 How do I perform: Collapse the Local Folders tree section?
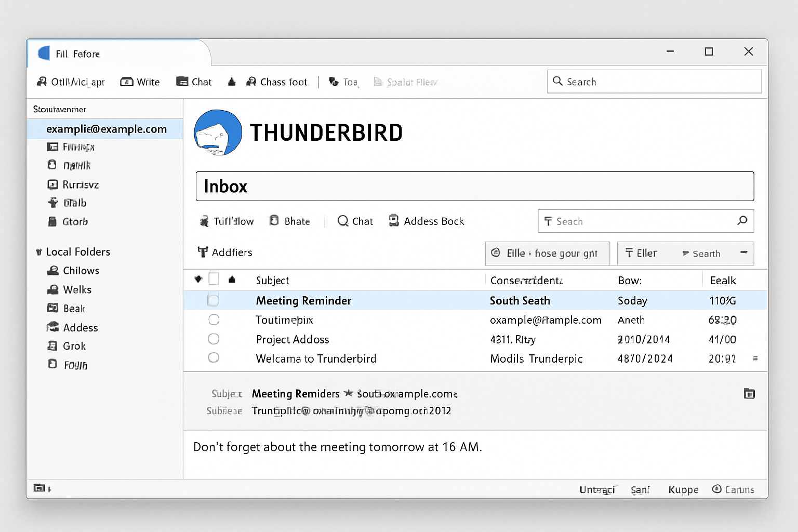click(x=39, y=251)
